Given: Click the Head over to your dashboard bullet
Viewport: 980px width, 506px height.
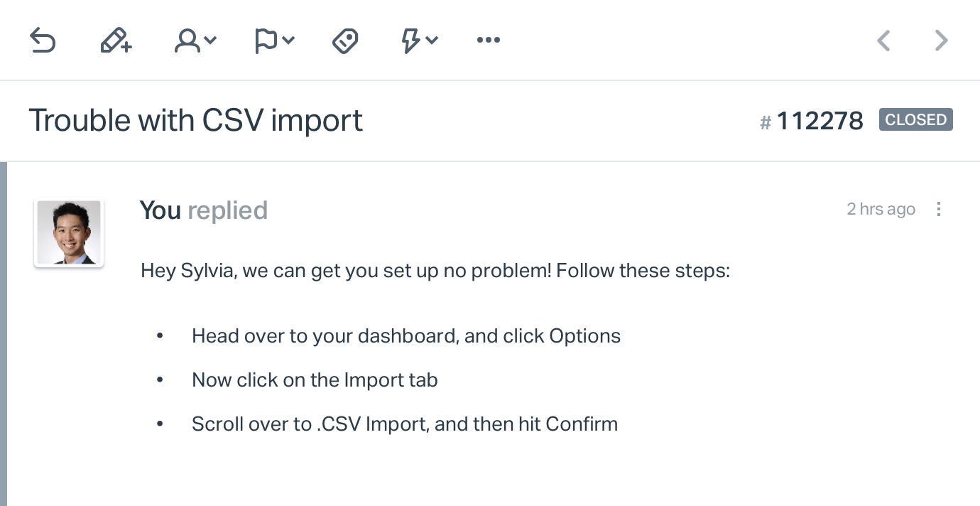Looking at the screenshot, I should coord(406,335).
